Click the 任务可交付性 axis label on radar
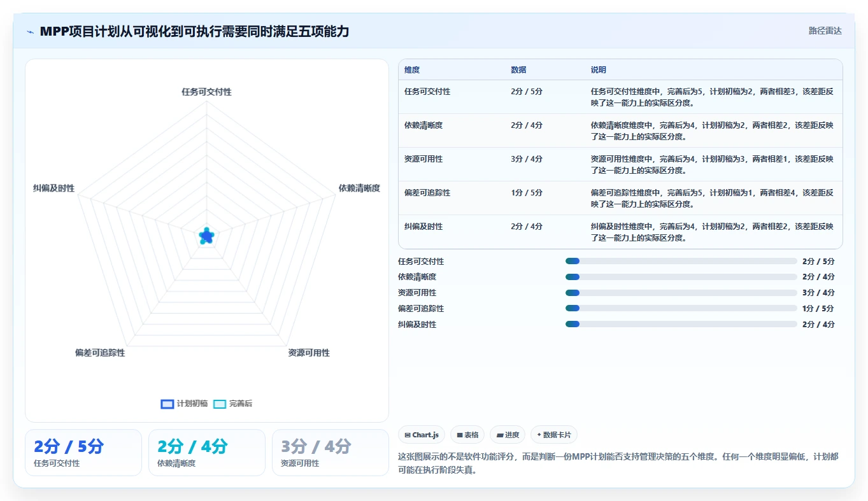The image size is (868, 501). point(206,92)
